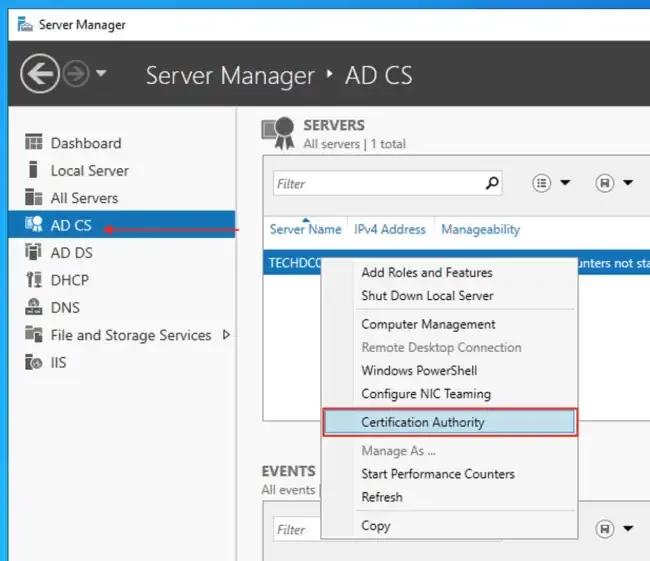Click the Server Manager title bar icon

(25, 24)
